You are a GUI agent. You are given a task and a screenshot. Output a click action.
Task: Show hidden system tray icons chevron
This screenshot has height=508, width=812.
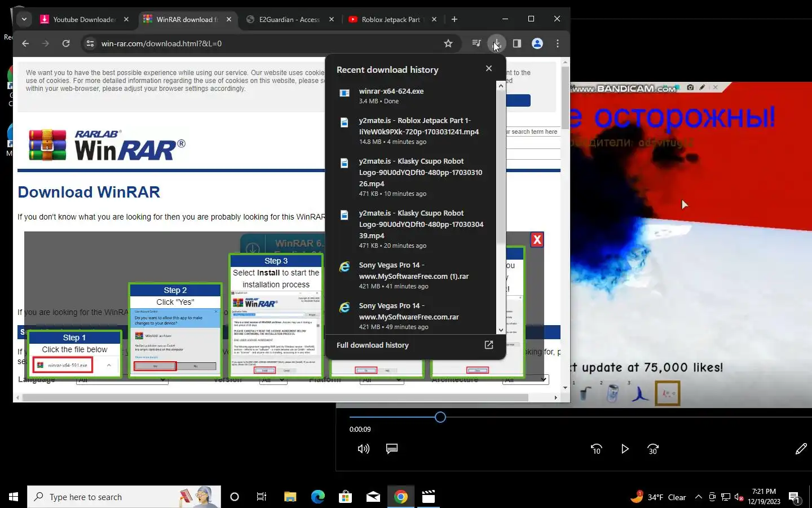699,497
